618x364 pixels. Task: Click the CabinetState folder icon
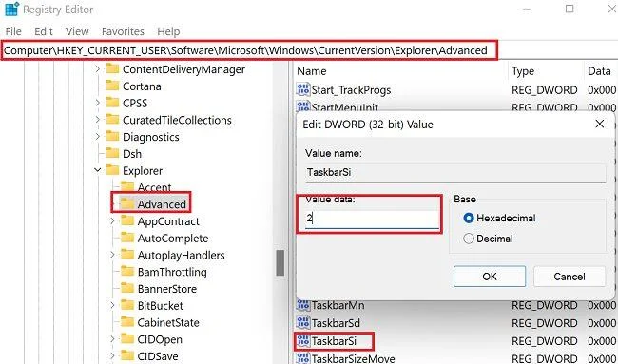coord(127,322)
